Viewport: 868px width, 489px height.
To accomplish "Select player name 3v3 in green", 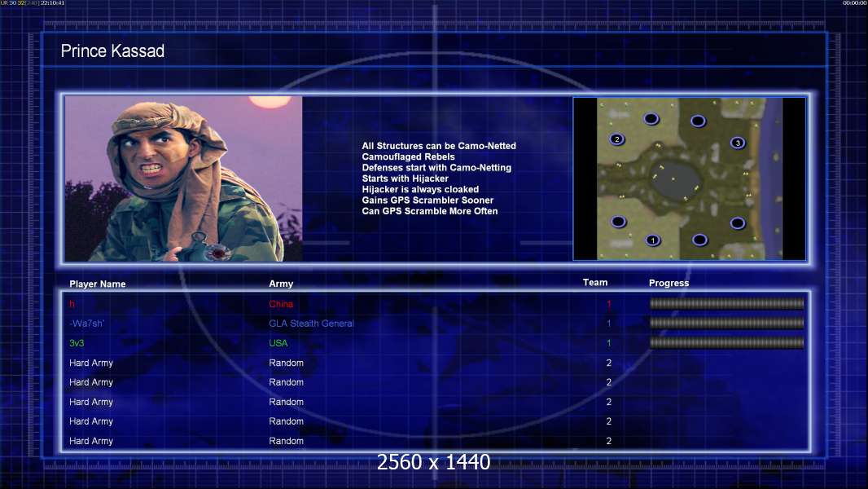I will point(77,343).
